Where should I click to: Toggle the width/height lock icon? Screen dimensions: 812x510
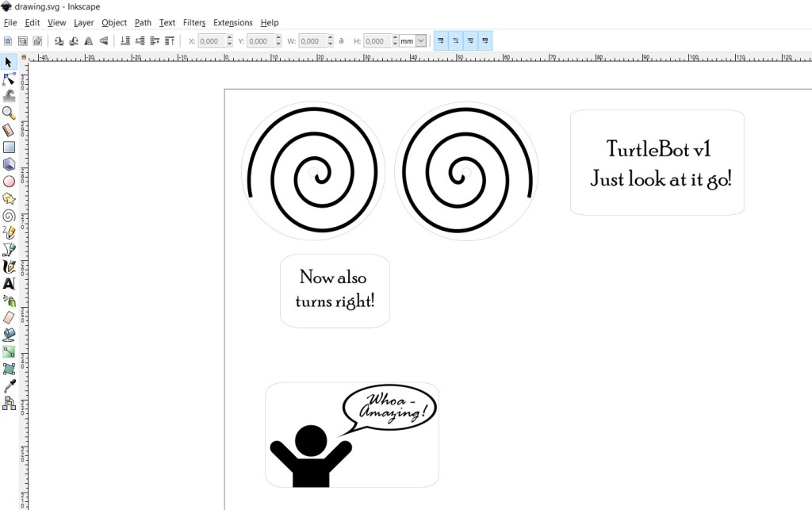click(340, 41)
